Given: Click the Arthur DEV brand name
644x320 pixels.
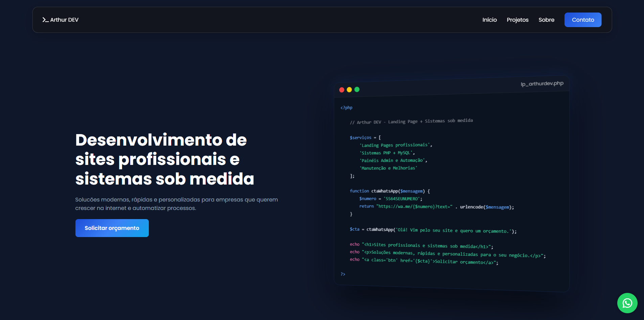Looking at the screenshot, I should point(64,20).
